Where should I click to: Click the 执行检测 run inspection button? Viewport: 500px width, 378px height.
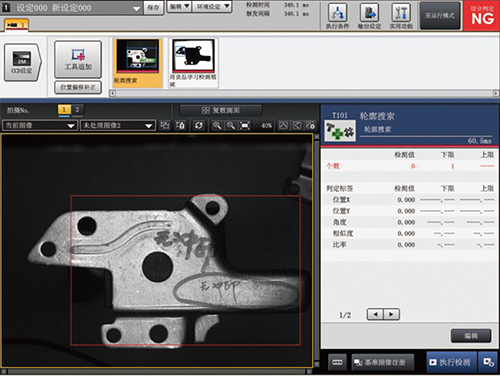pyautogui.click(x=451, y=362)
